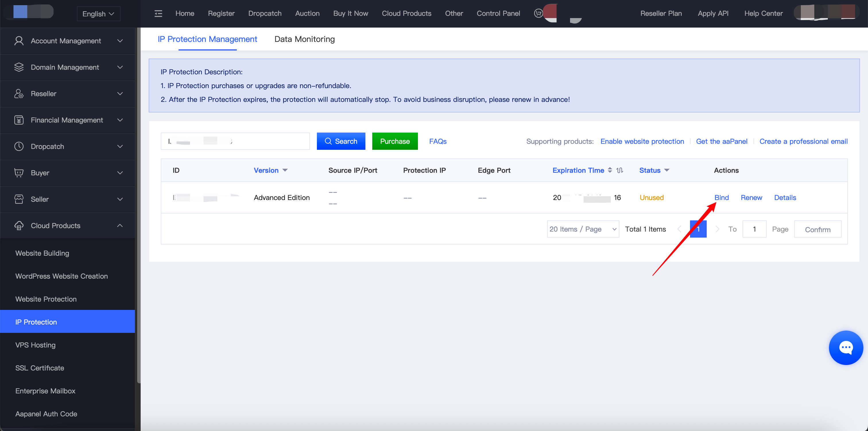Collapse the Cloud Products sidebar section
This screenshot has height=431, width=868.
coord(120,226)
